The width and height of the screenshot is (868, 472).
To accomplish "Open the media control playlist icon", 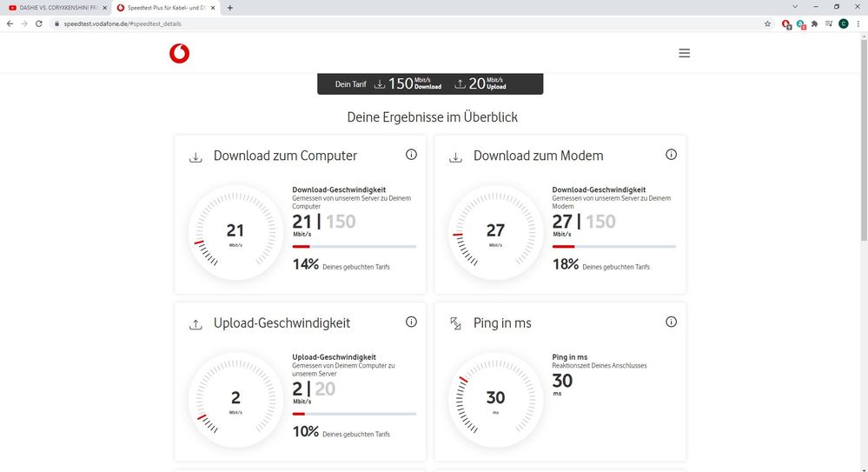I will (829, 23).
